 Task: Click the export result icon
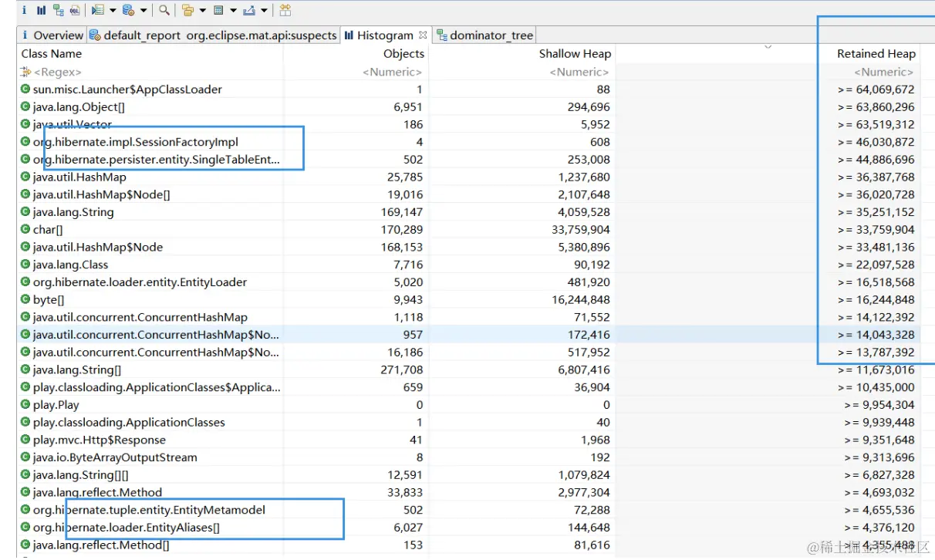pyautogui.click(x=249, y=11)
